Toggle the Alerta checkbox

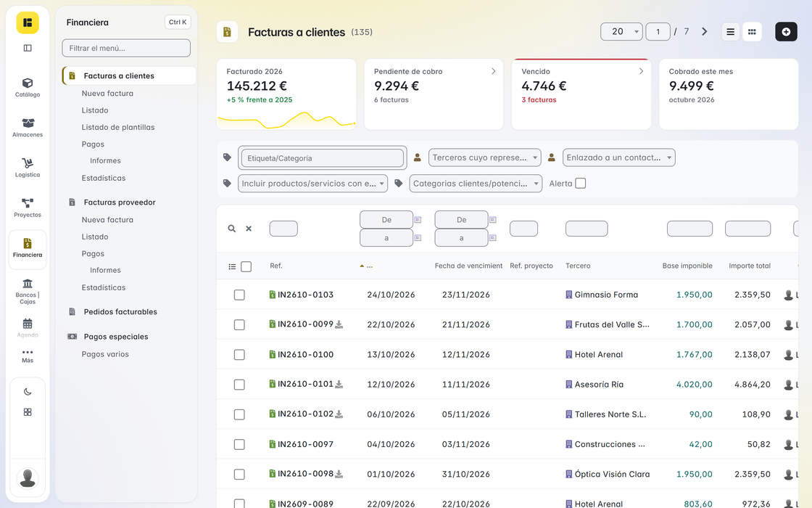(x=581, y=184)
